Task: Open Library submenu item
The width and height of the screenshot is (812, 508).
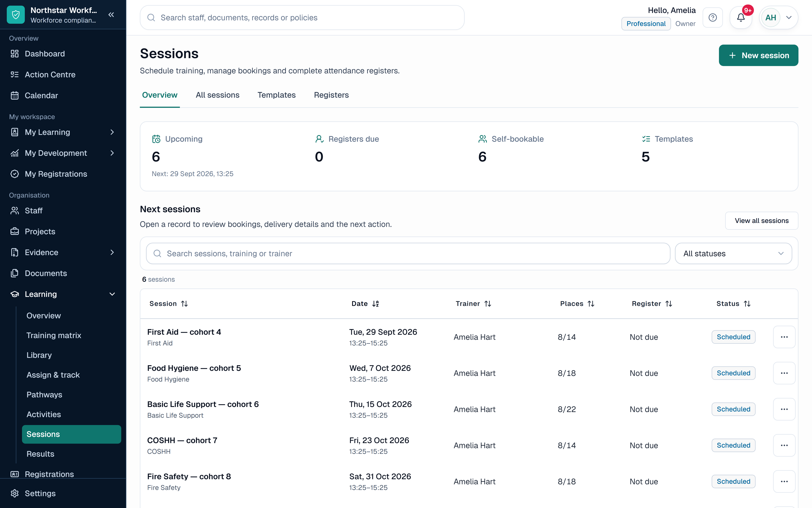Action: (x=71, y=355)
